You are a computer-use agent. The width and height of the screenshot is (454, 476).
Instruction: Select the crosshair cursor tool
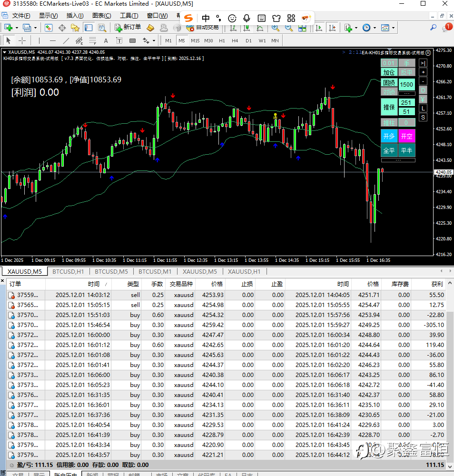(x=22, y=40)
